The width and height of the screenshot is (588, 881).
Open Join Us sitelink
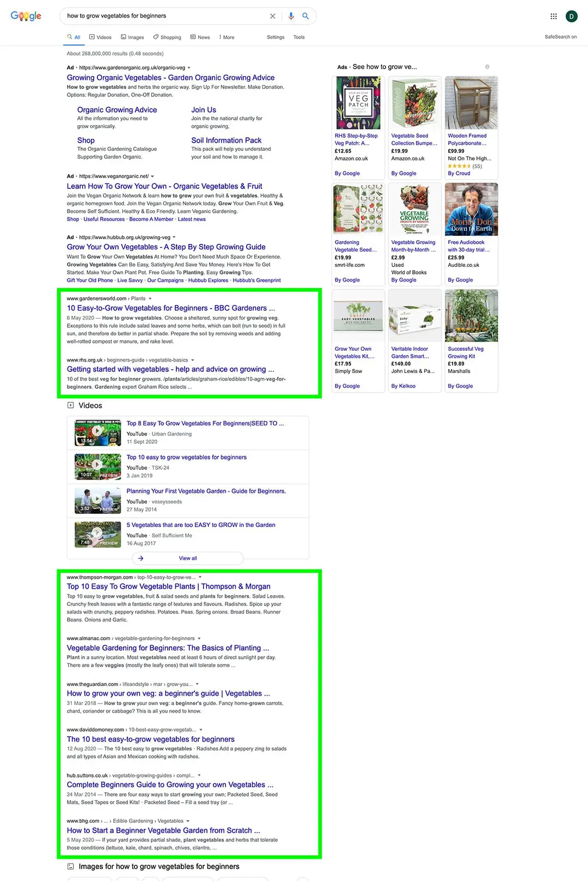pyautogui.click(x=204, y=110)
